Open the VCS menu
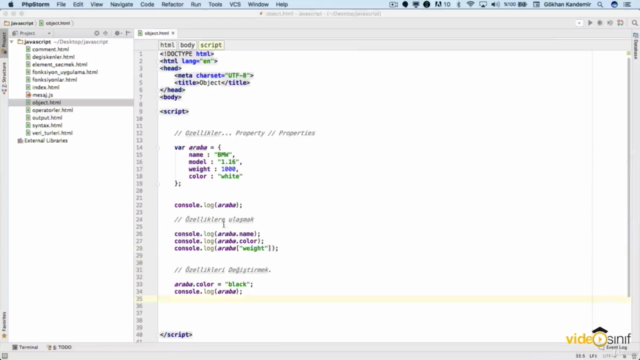 235,4
